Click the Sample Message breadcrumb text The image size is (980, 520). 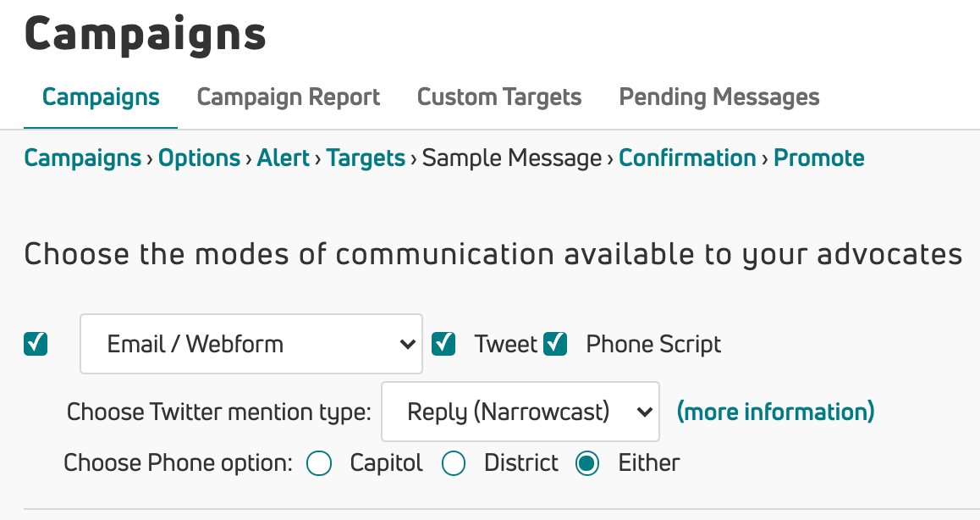click(512, 158)
